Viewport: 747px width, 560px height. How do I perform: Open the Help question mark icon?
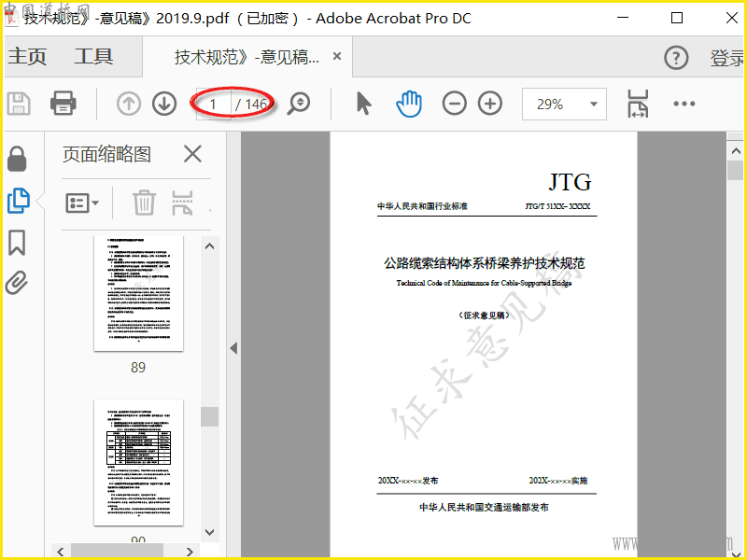[676, 58]
